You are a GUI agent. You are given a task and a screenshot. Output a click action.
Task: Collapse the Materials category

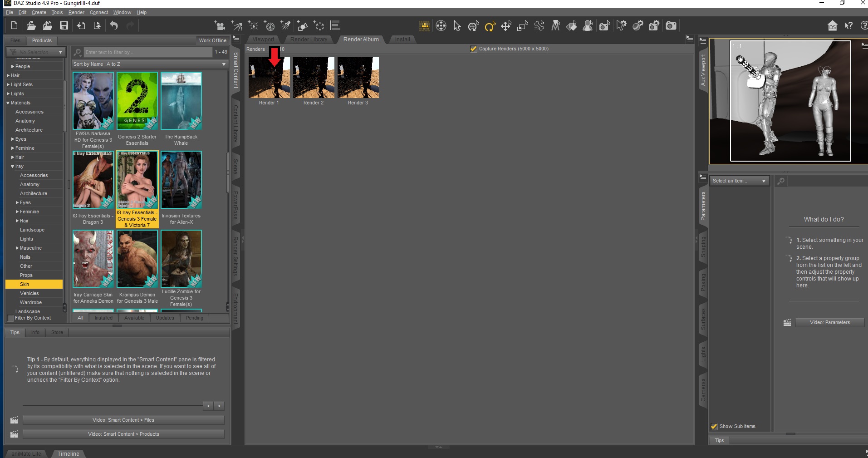click(x=8, y=103)
